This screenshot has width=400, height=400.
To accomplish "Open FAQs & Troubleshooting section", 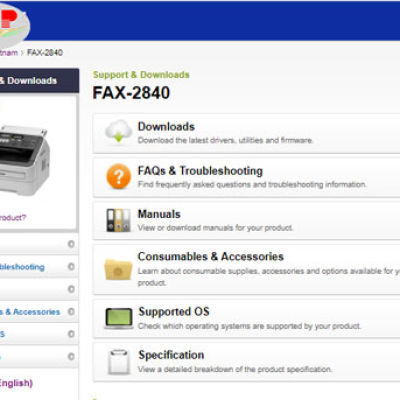I will tap(200, 171).
